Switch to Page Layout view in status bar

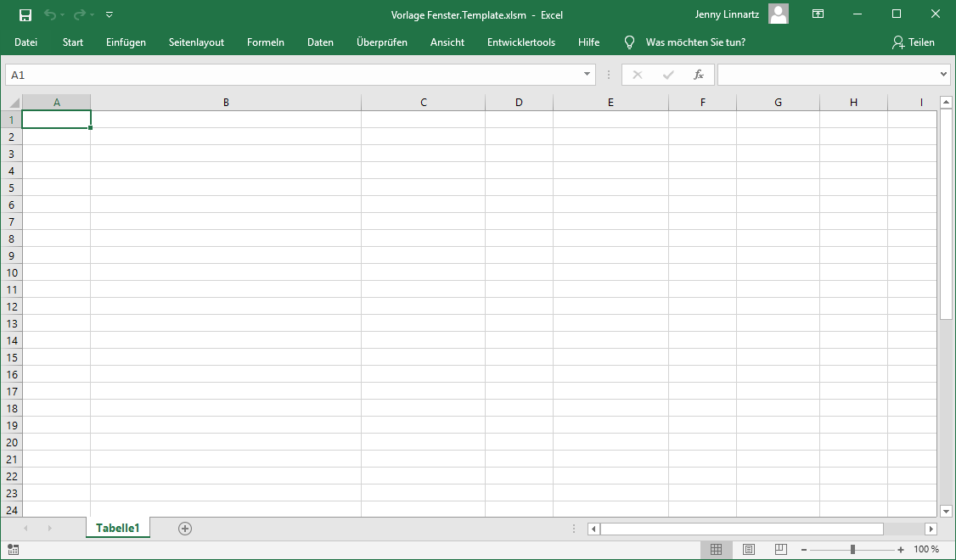pos(749,550)
